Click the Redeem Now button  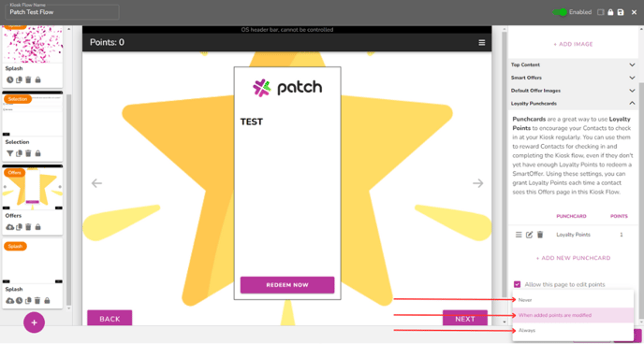[287, 285]
